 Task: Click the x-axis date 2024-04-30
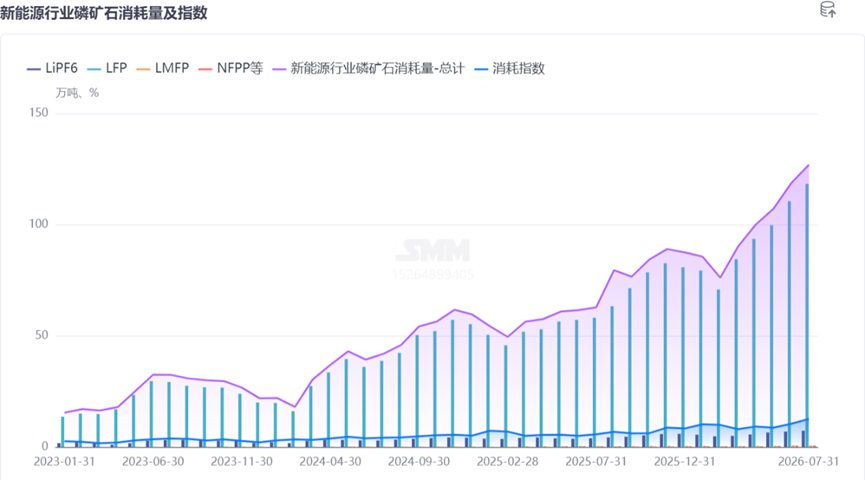330,461
